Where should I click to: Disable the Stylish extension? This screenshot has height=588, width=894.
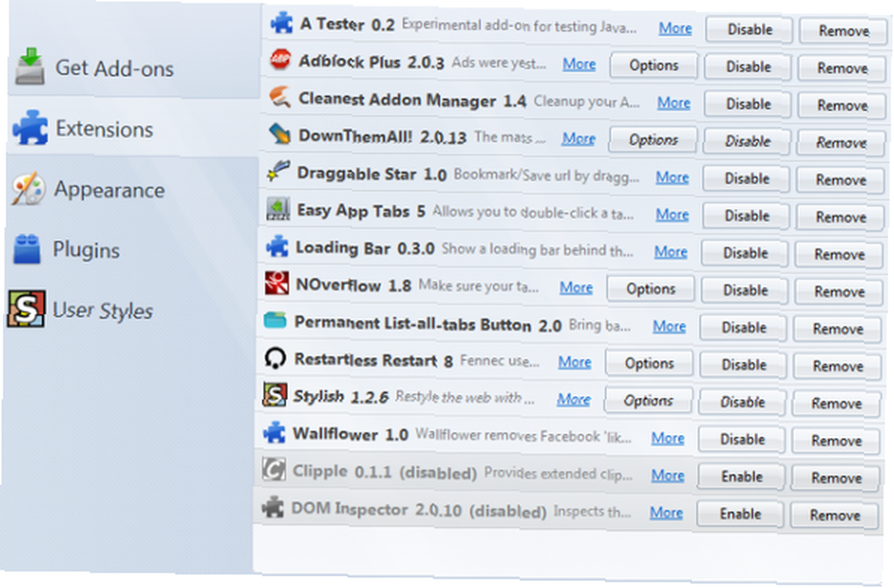742,402
